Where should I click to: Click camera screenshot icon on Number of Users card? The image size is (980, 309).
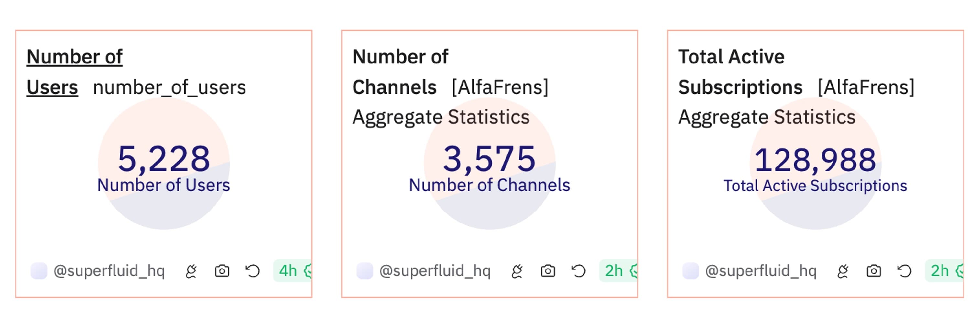coord(222,271)
